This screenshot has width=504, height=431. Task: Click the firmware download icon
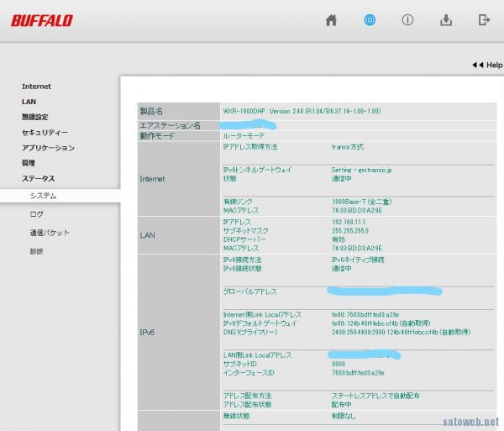446,20
